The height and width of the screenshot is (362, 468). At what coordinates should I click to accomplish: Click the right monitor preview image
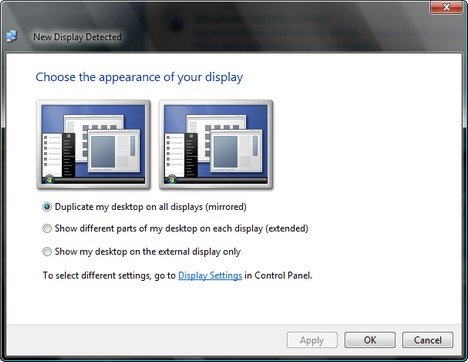[216, 144]
